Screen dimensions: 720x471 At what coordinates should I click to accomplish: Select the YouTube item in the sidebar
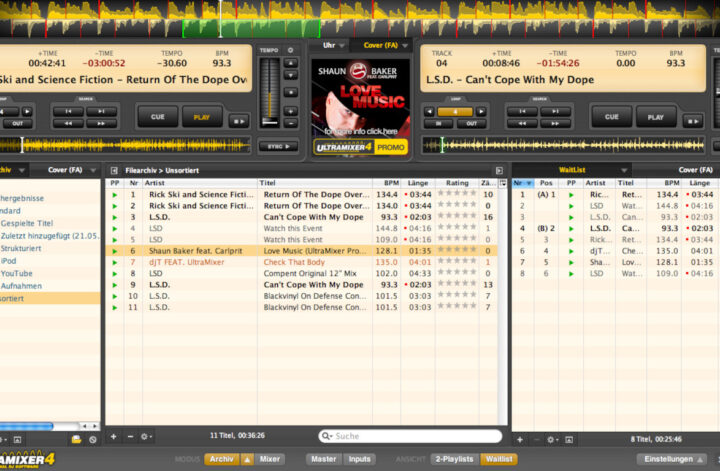coord(17,272)
